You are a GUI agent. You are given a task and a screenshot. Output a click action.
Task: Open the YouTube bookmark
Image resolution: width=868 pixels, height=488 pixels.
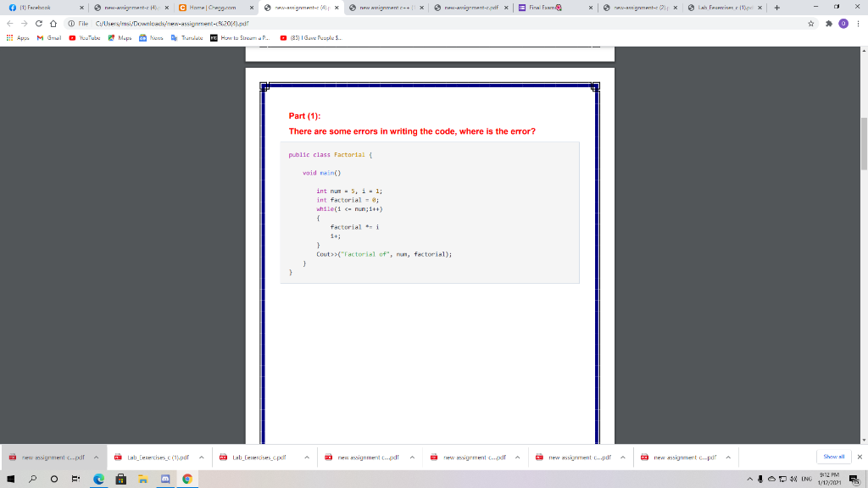(x=84, y=37)
